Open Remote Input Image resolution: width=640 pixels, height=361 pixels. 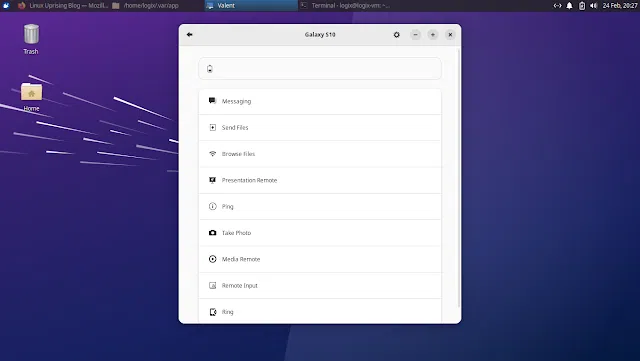point(320,285)
